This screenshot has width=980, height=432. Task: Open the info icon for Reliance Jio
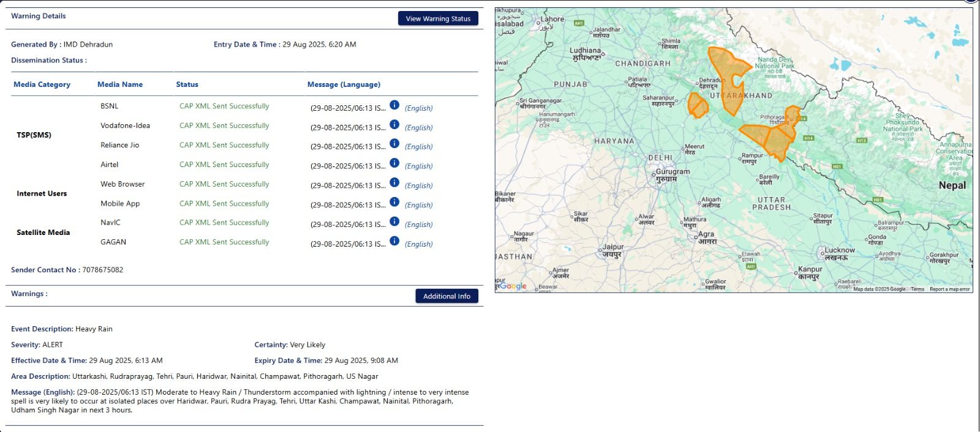coord(394,144)
